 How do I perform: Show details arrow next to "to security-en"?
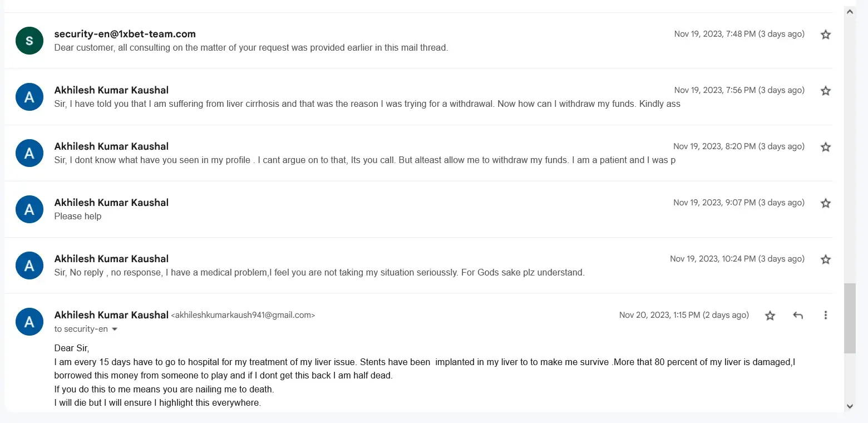click(115, 329)
